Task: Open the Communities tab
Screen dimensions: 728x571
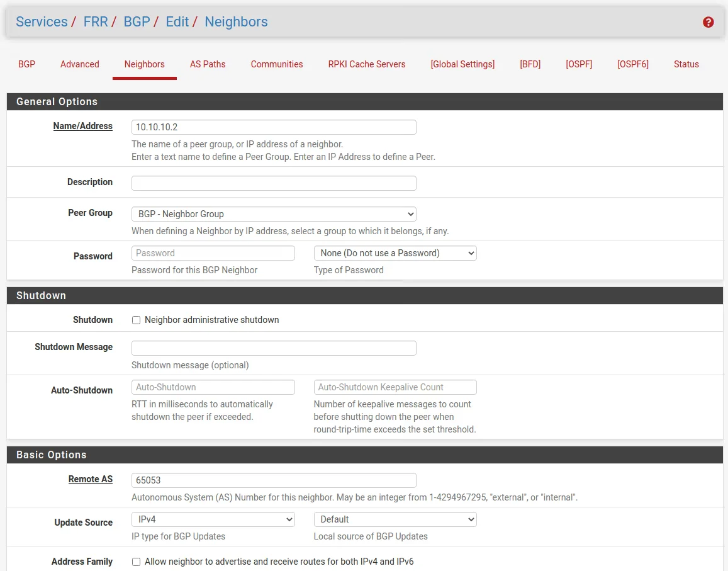Action: (277, 64)
